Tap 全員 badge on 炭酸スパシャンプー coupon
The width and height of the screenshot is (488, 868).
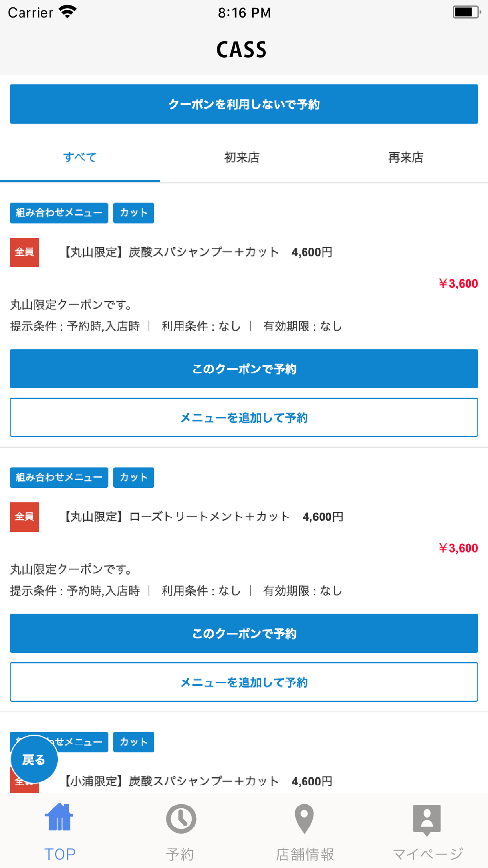click(24, 252)
